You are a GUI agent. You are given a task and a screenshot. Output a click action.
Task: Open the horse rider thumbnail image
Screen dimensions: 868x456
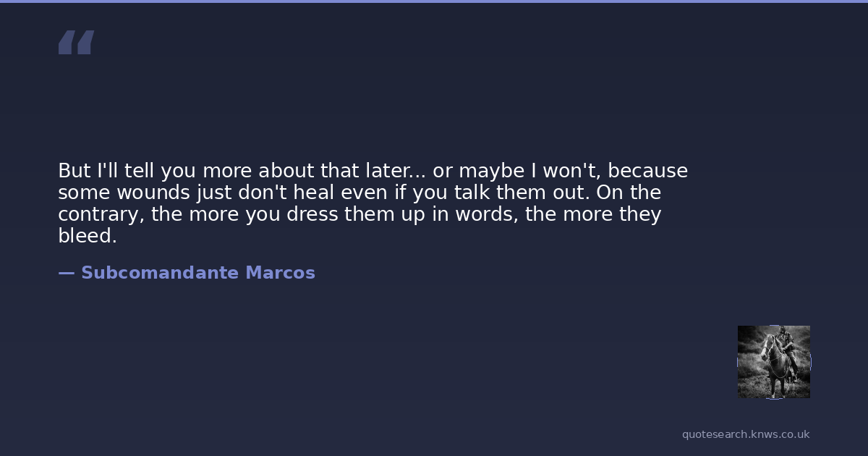773,361
